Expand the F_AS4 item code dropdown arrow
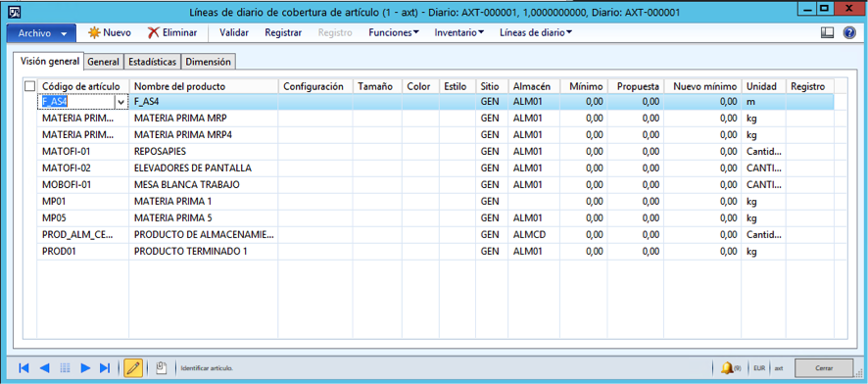Screen dimensions: 868x384 (x=121, y=102)
